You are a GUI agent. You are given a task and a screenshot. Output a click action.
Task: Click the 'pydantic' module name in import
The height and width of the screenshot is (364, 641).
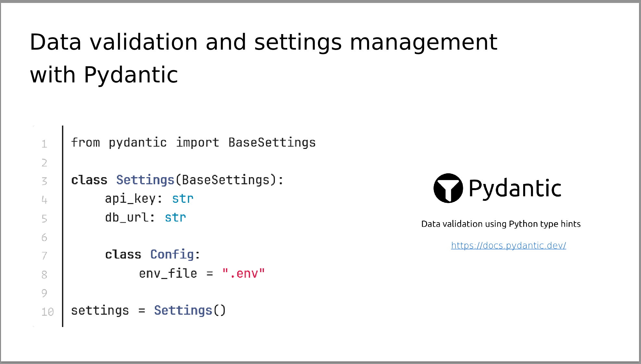138,143
